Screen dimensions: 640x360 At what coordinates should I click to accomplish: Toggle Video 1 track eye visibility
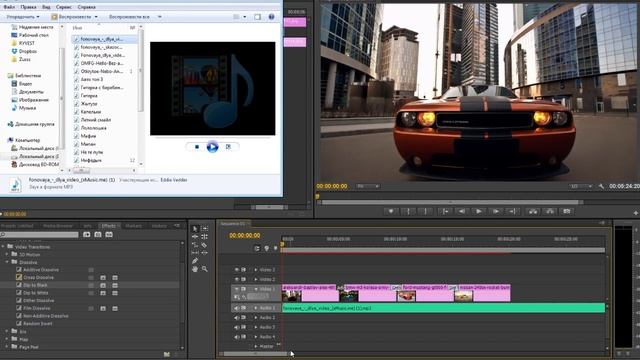point(236,289)
